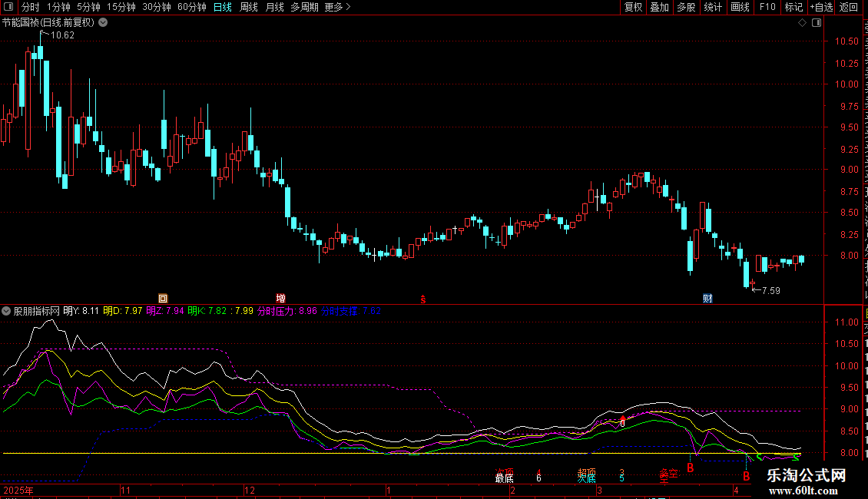Click the month 11 axis marker
868x499 pixels.
coord(126,490)
